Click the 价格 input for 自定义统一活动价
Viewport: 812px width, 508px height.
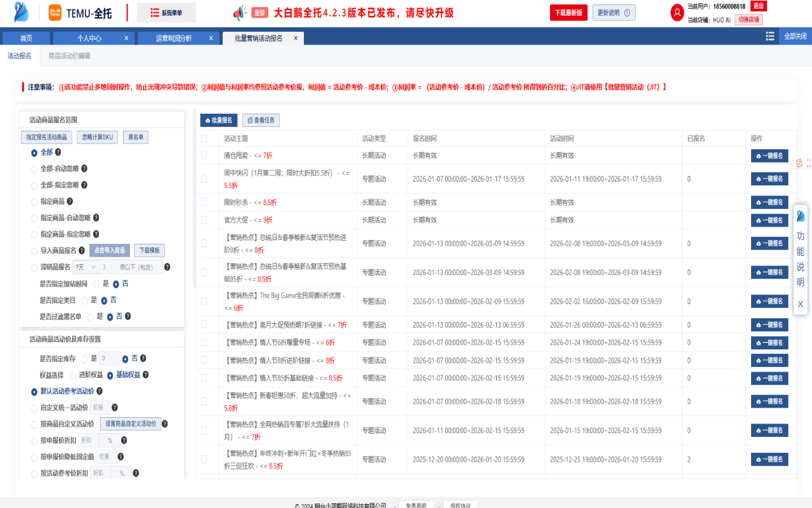[x=100, y=408]
